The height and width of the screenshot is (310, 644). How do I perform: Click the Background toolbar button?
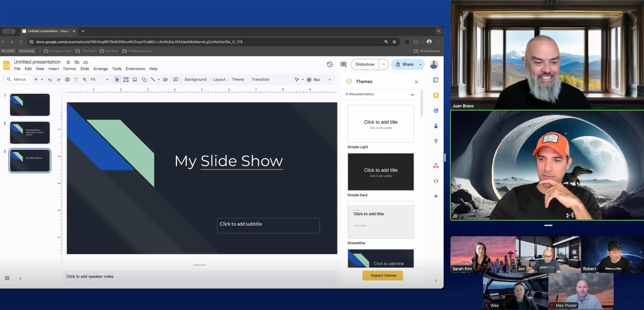point(196,80)
